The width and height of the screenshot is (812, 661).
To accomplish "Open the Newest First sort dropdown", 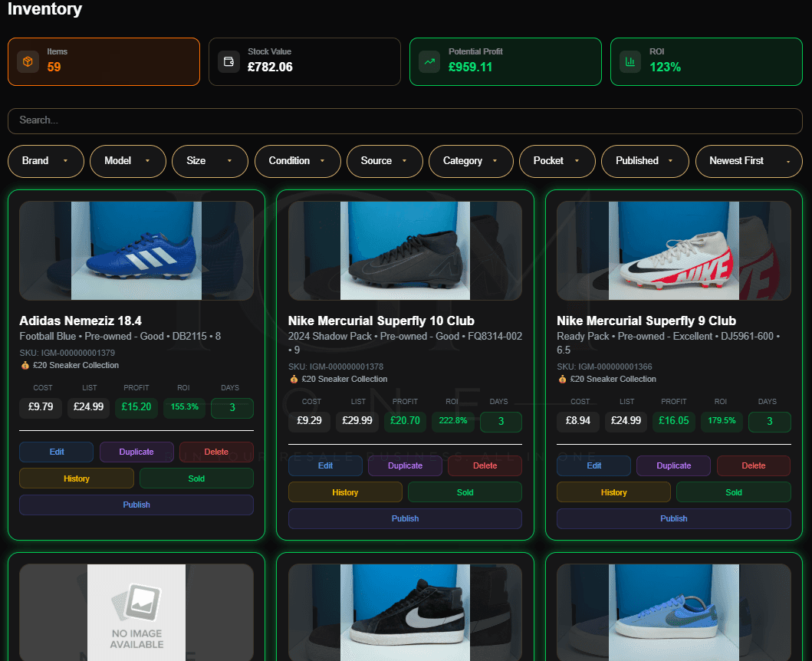I will tap(749, 161).
